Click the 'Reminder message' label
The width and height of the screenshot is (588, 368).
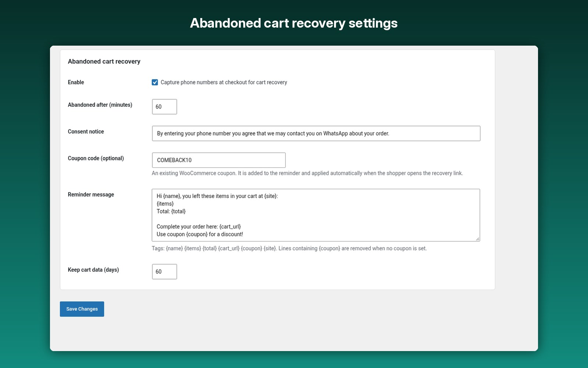click(91, 194)
